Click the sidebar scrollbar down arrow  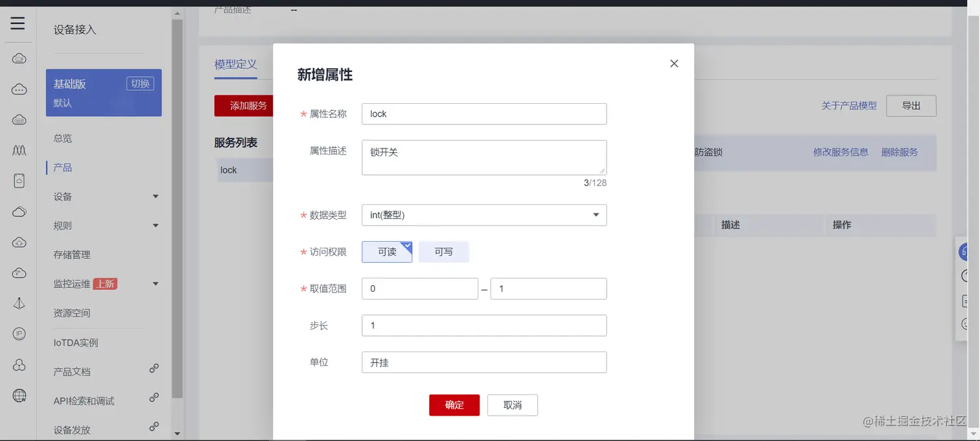178,433
